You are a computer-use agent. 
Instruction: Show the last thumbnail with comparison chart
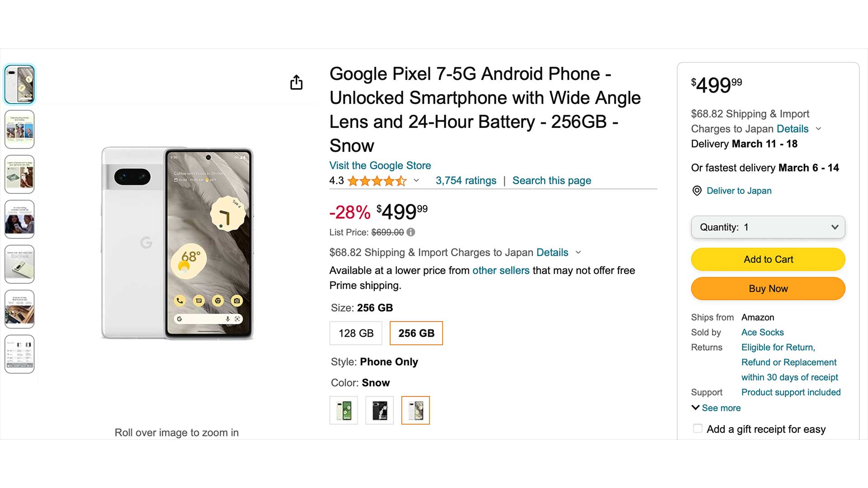(19, 354)
